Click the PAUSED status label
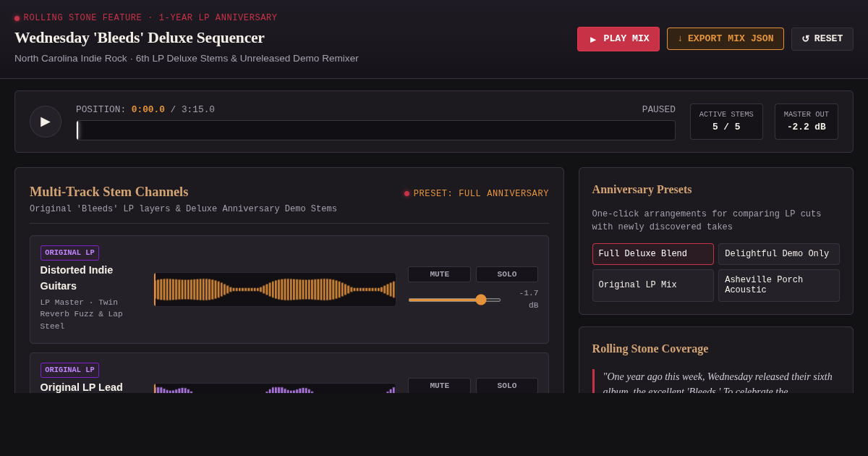This screenshot has height=456, width=868. (x=659, y=110)
